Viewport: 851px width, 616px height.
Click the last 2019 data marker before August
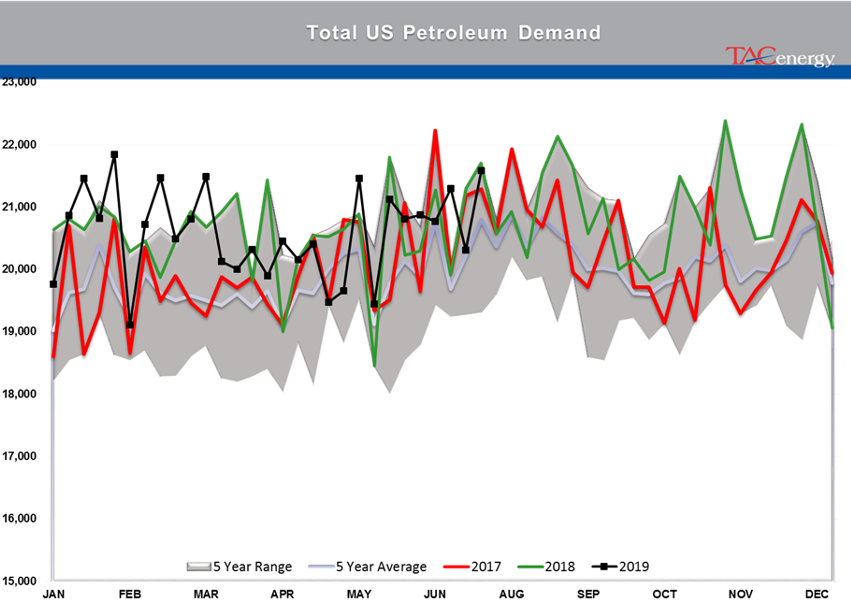[481, 171]
